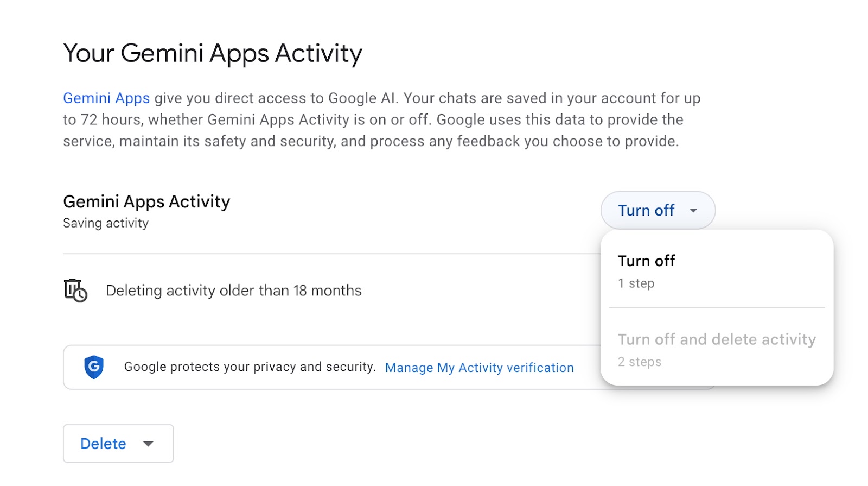
Task: Click the auto-delete trash clock icon
Action: pos(75,291)
